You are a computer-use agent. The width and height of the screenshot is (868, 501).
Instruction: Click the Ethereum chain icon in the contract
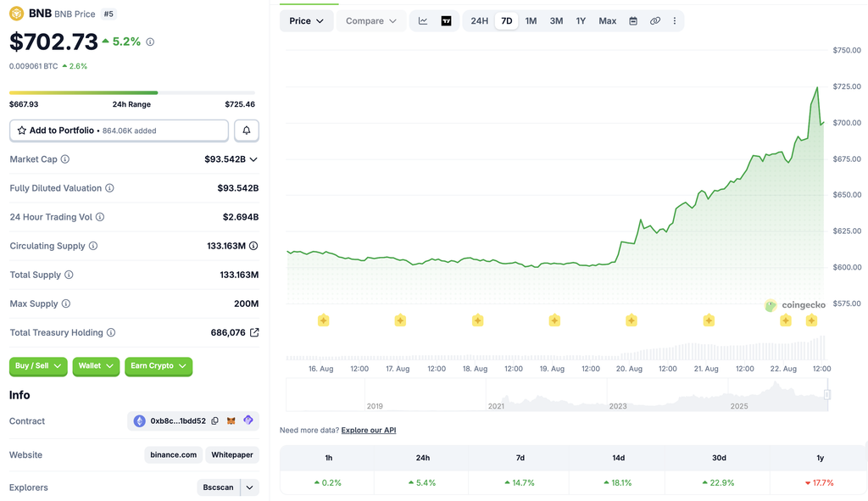[140, 420]
